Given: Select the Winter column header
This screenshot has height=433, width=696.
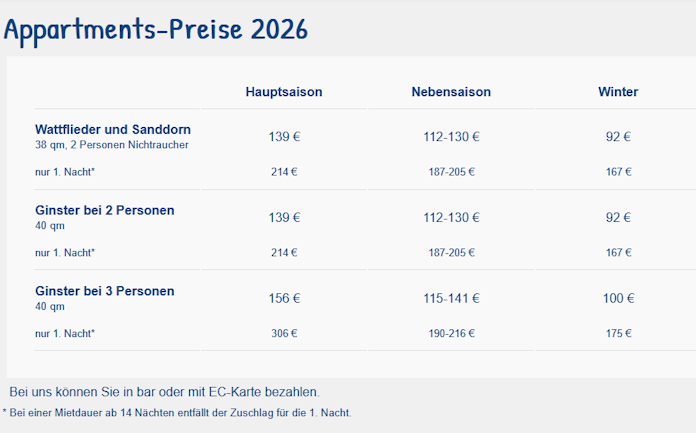Looking at the screenshot, I should [x=618, y=92].
